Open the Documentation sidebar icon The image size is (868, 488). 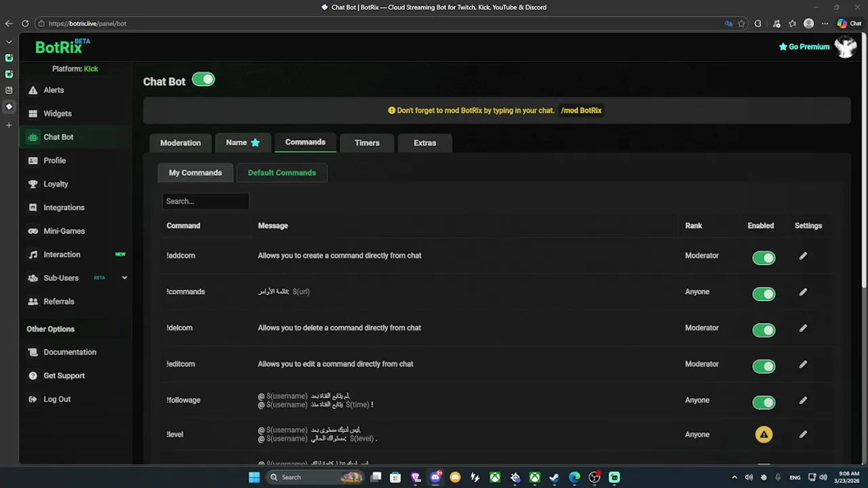[x=33, y=352]
